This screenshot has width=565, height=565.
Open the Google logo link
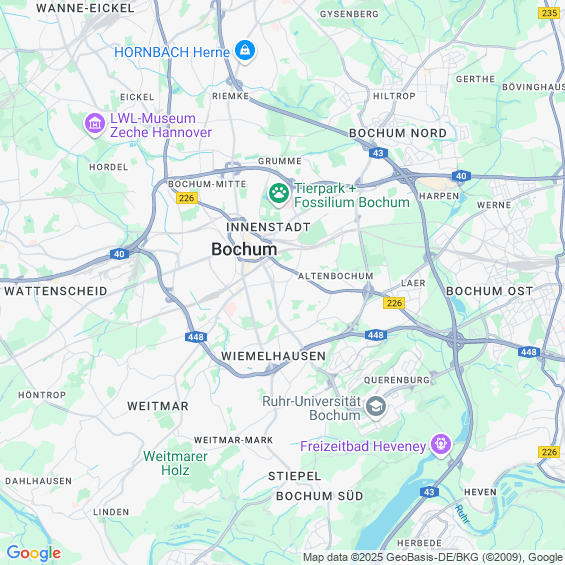tap(34, 553)
